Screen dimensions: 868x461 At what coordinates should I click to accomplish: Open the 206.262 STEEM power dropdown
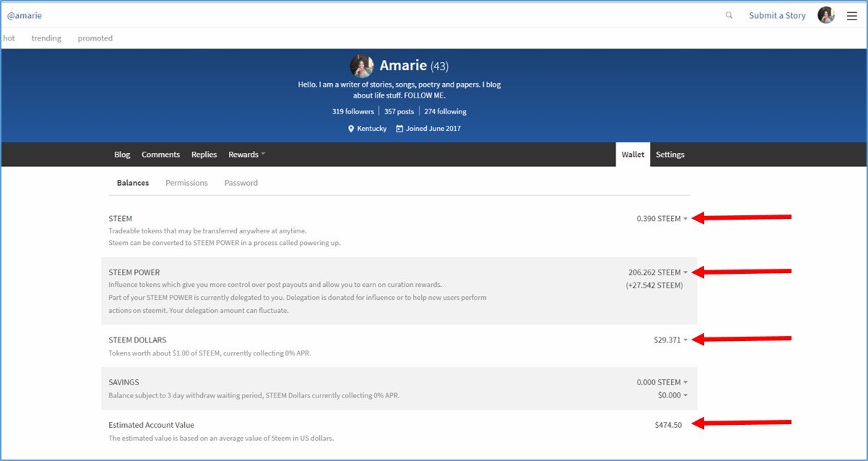pos(658,272)
